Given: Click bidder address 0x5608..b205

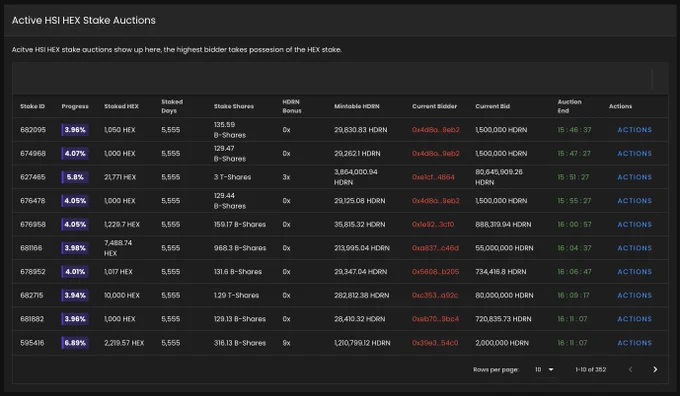Looking at the screenshot, I should tap(435, 272).
